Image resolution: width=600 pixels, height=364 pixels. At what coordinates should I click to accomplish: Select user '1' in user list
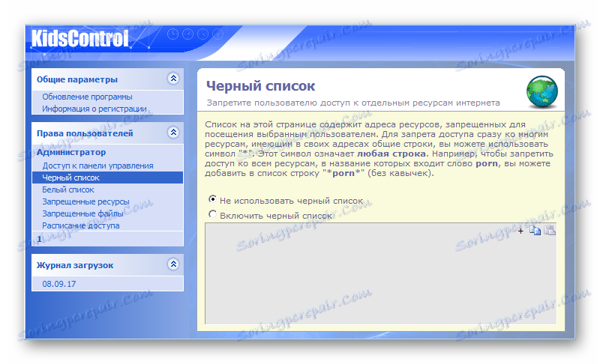40,239
